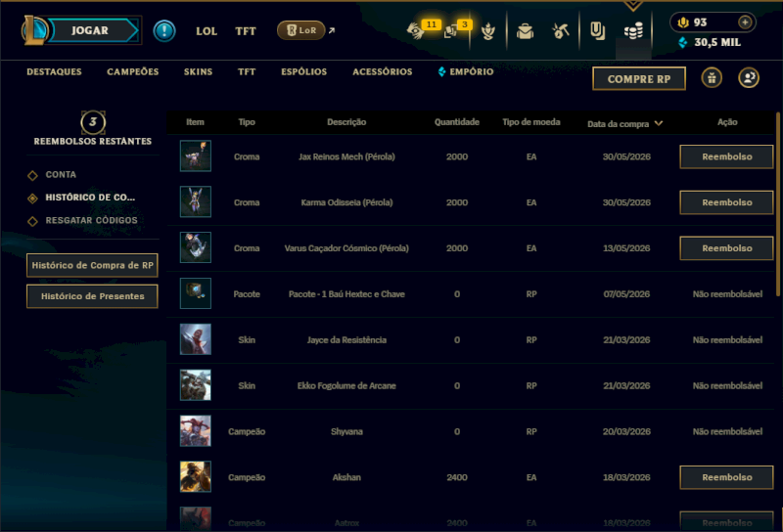783x532 pixels.
Task: Refund Jax Reinos Mech (Pérola) chroma
Action: point(726,156)
